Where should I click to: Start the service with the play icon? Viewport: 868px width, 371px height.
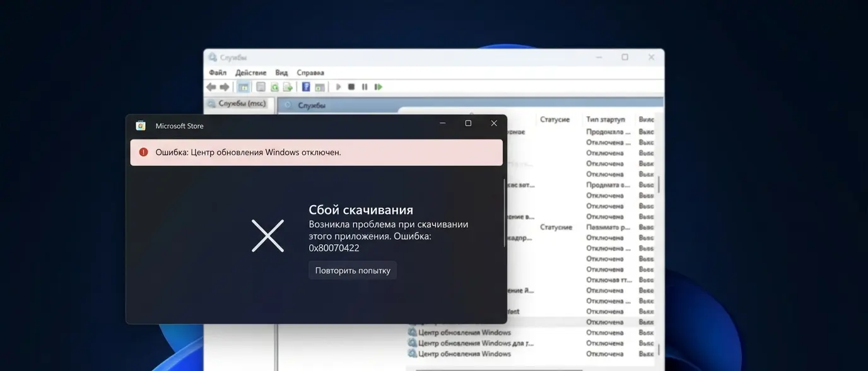[338, 87]
